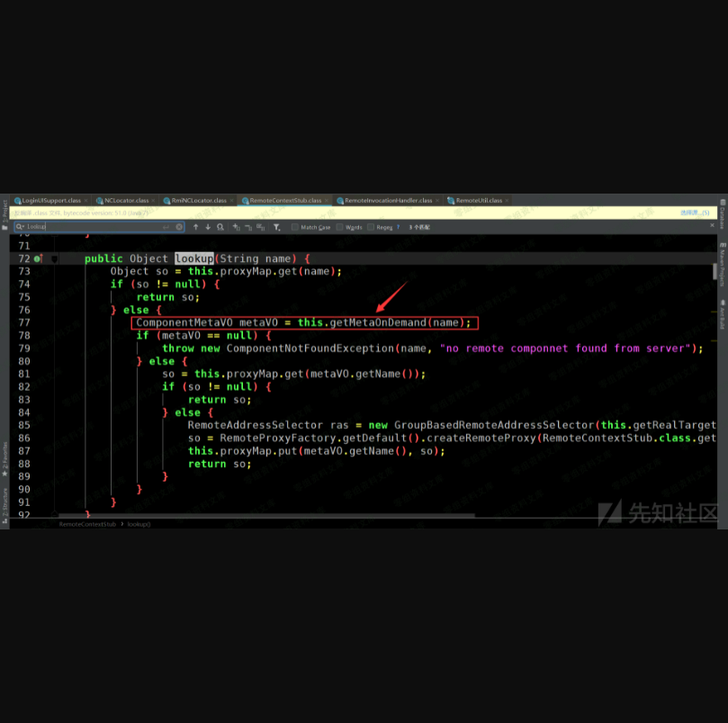This screenshot has height=723, width=728.
Task: Open the Project tool window sidebar
Action: coord(4,208)
